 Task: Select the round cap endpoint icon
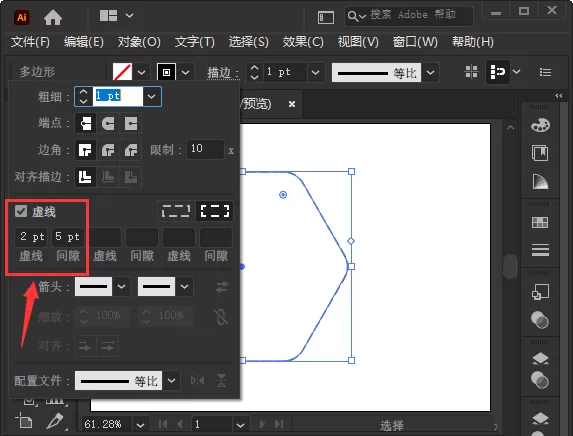coord(108,124)
